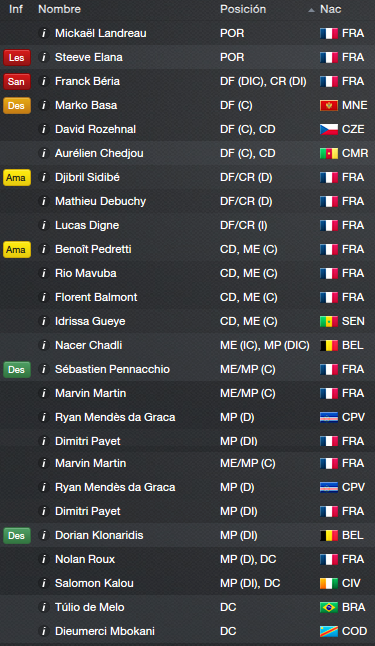Click yellow Ama badge next to Djibril Sidibé

pos(16,178)
